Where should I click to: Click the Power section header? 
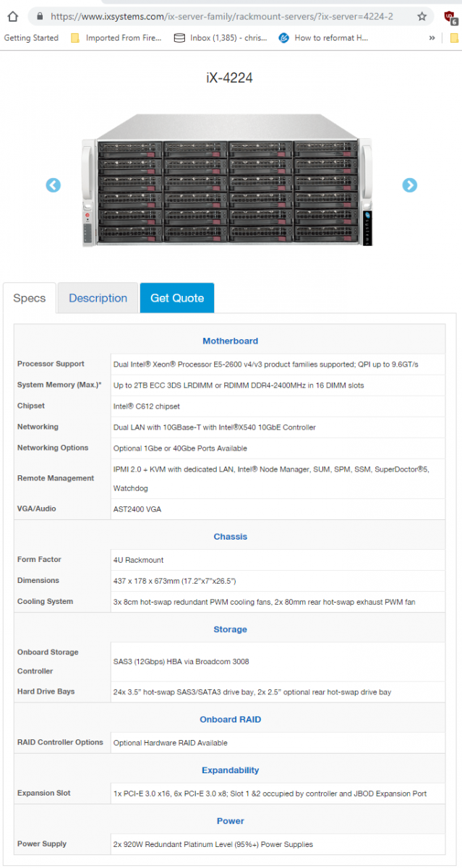[230, 821]
